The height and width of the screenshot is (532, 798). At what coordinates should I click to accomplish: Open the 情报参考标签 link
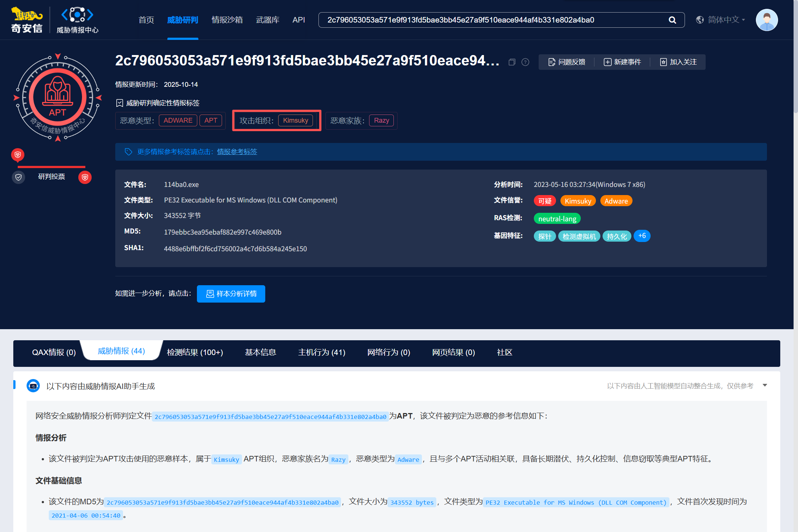click(x=237, y=152)
